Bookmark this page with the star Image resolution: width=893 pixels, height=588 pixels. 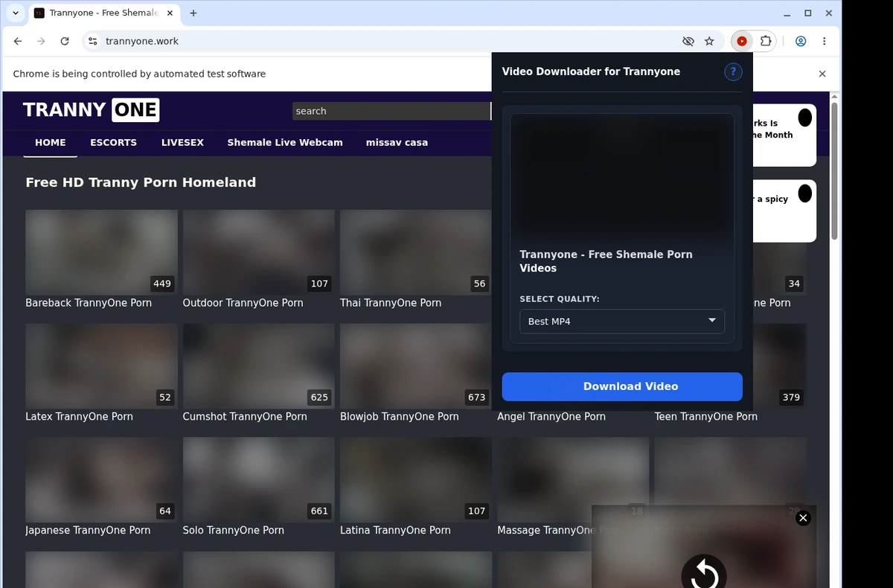pyautogui.click(x=709, y=42)
